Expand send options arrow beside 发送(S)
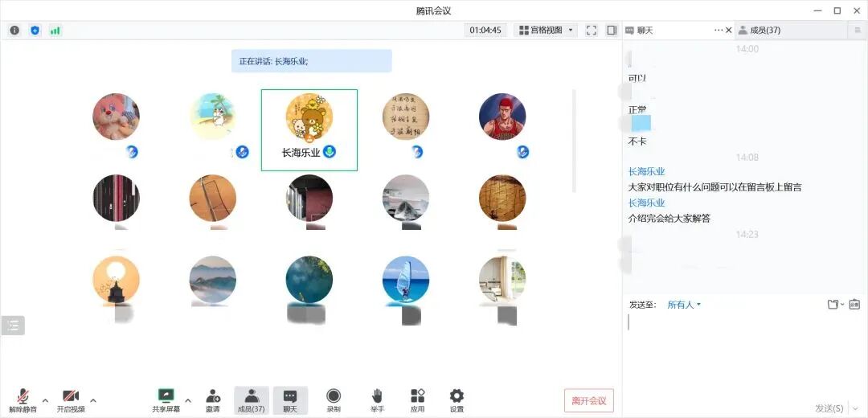Screen dimensions: 868x418 pyautogui.click(x=857, y=408)
